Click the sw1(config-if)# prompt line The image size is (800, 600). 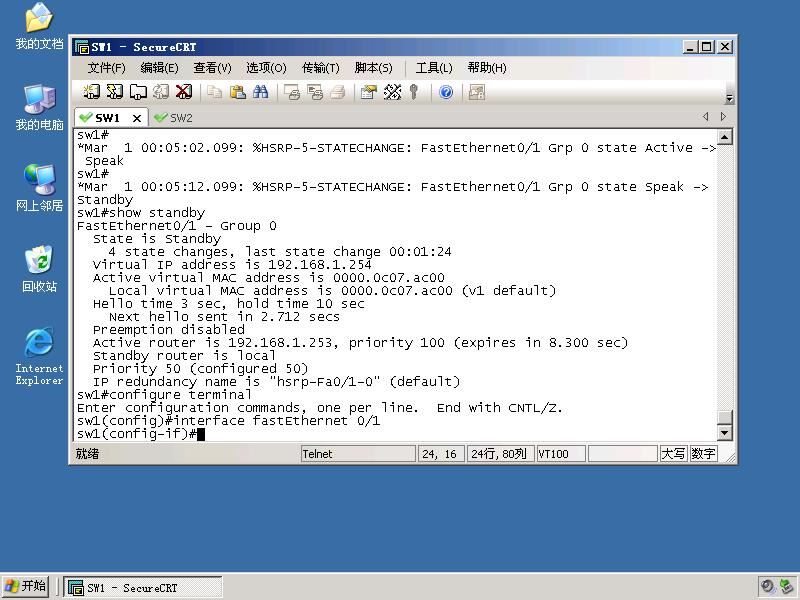click(x=141, y=434)
